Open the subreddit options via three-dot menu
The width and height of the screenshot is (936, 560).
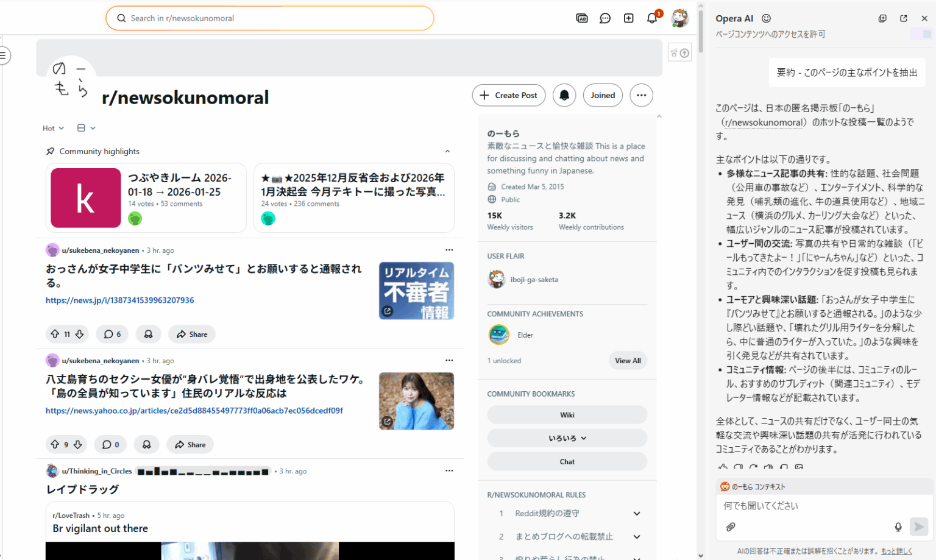pos(641,95)
